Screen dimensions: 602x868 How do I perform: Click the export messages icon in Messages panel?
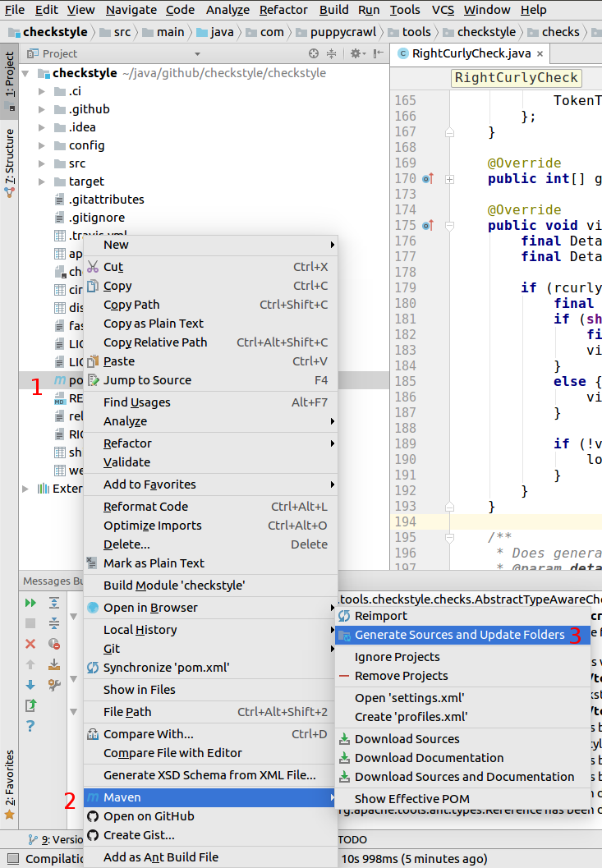(30, 705)
